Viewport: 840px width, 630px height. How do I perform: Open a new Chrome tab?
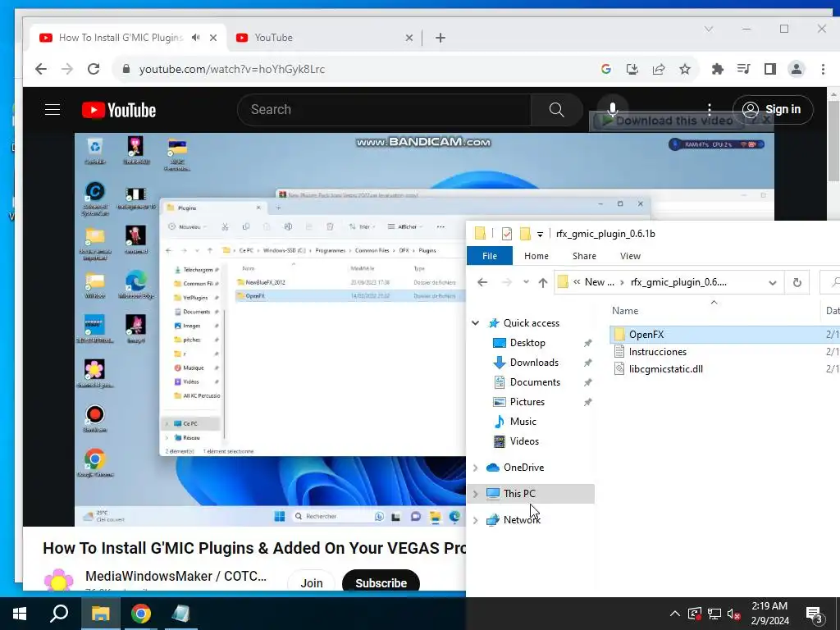(x=441, y=38)
